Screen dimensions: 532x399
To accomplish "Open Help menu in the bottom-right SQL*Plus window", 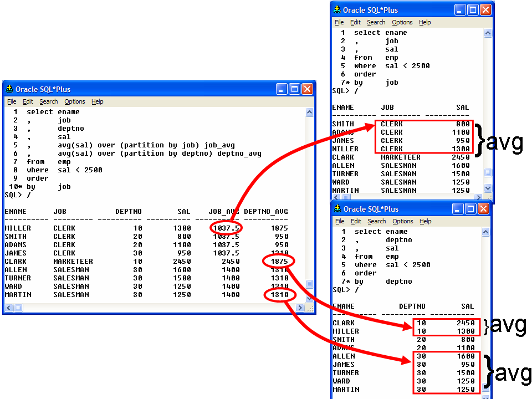I will pos(426,221).
